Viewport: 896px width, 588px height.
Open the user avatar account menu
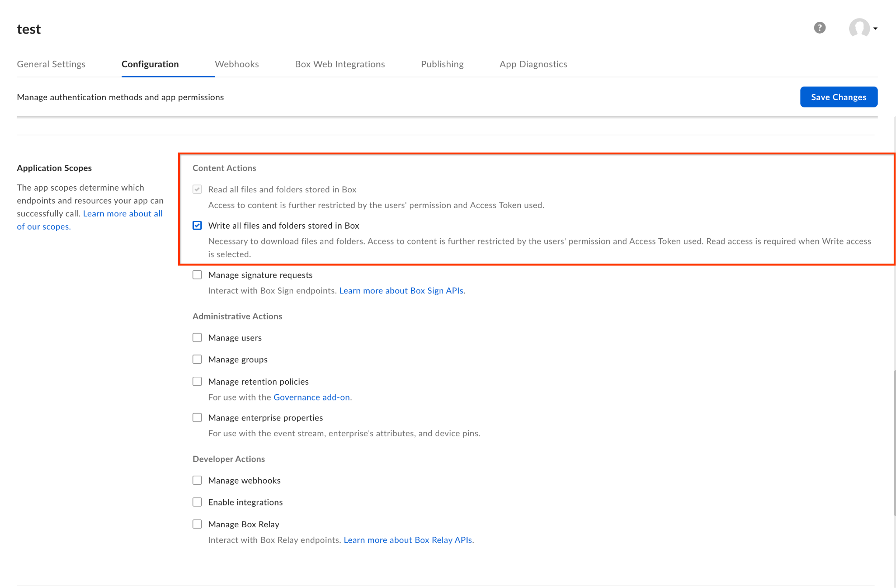862,28
